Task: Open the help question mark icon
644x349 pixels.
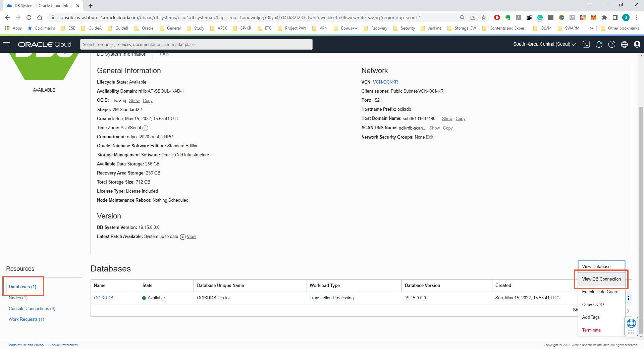Action: click(x=612, y=44)
